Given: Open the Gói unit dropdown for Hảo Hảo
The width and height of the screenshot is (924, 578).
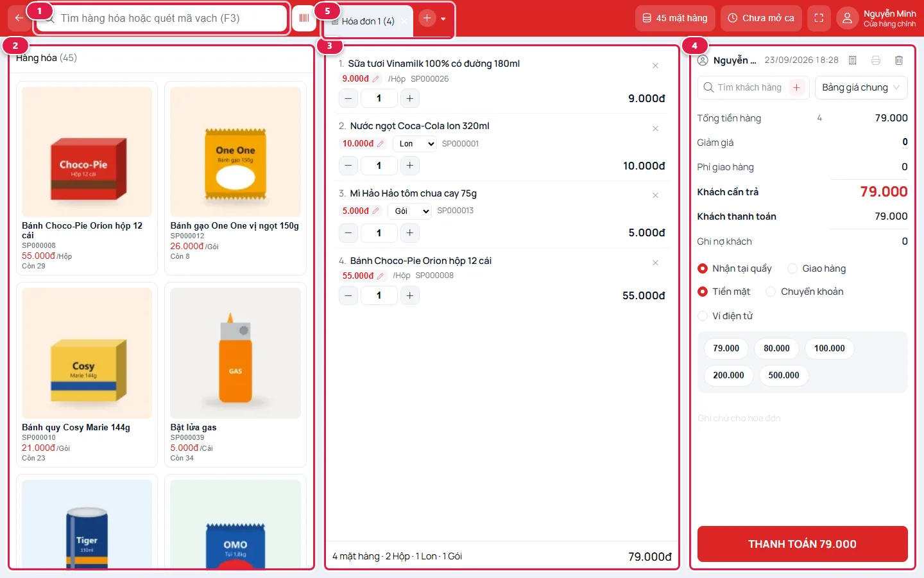Looking at the screenshot, I should 410,211.
